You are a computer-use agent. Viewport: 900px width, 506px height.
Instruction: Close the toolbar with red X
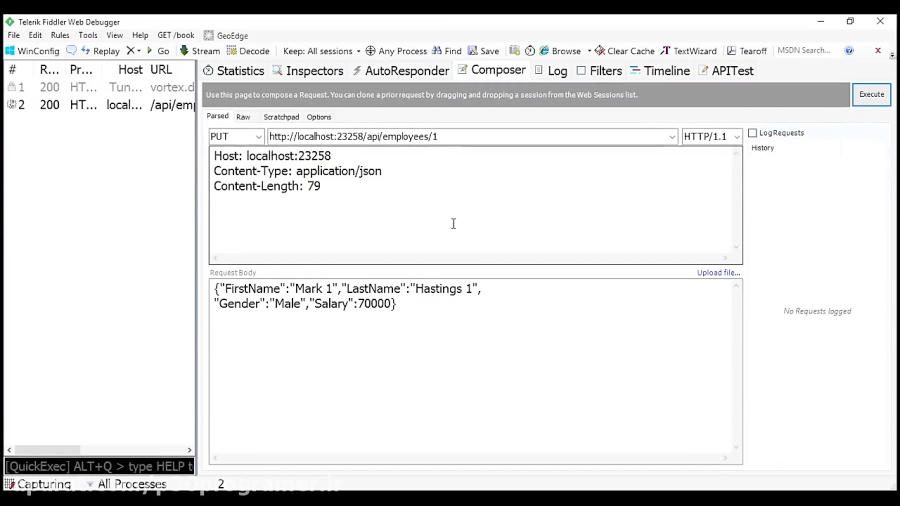click(878, 50)
